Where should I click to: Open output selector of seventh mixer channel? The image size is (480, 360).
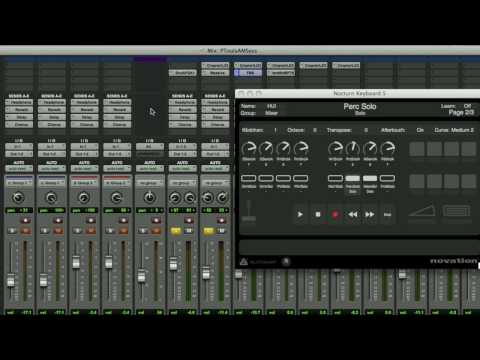(x=215, y=154)
